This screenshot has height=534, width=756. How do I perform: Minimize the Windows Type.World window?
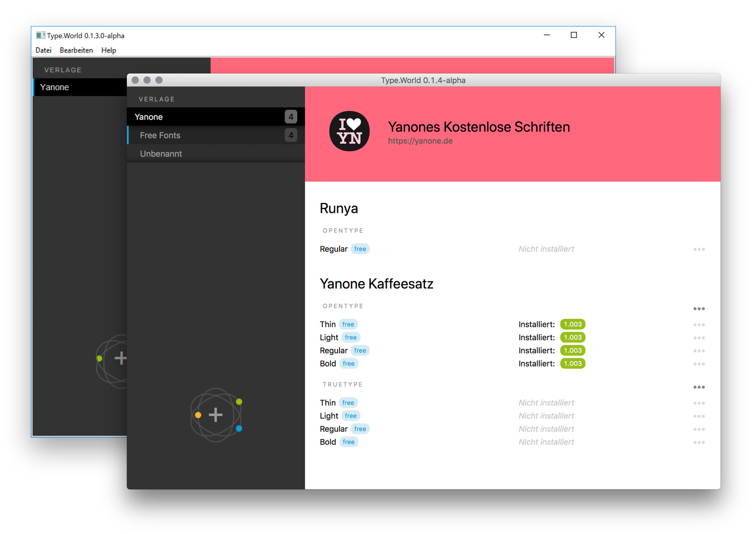547,35
